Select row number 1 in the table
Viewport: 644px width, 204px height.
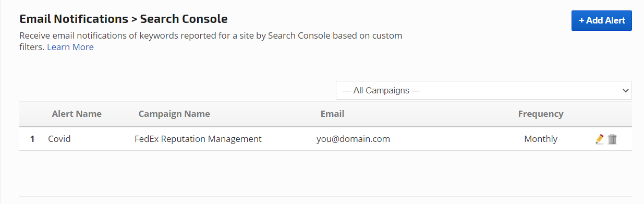[32, 139]
